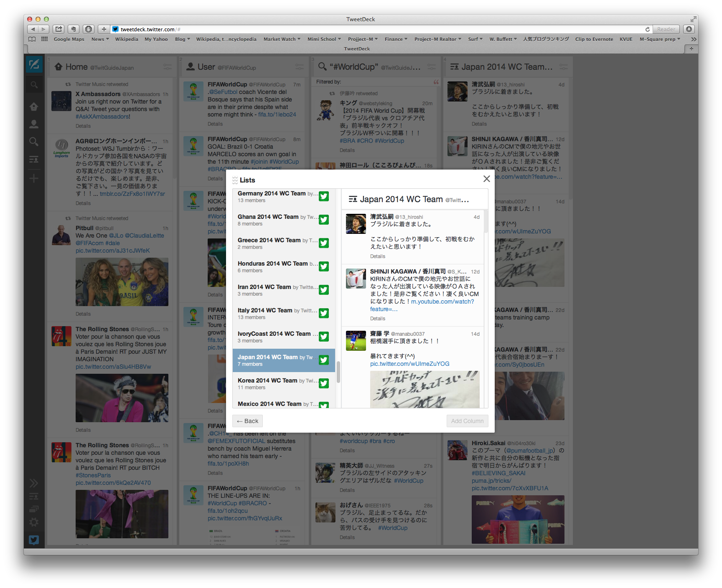The image size is (722, 588).
Task: Click the highlighted Japan 2014 WC Team list
Action: (x=284, y=360)
